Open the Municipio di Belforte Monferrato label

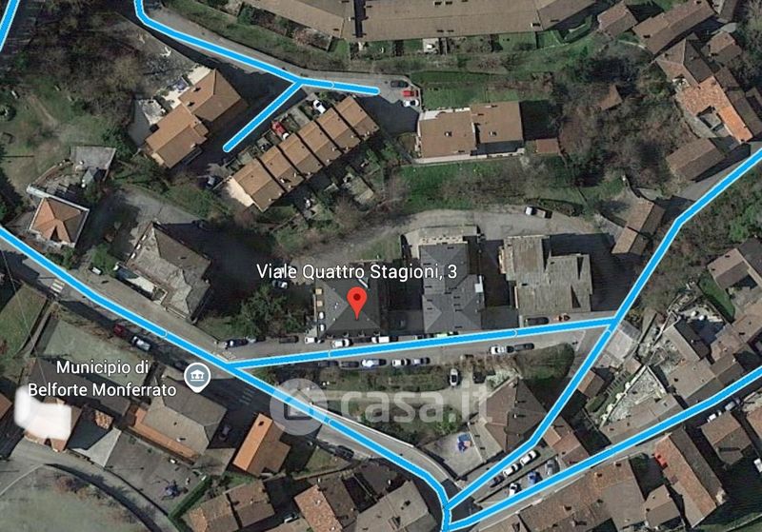(x=102, y=379)
